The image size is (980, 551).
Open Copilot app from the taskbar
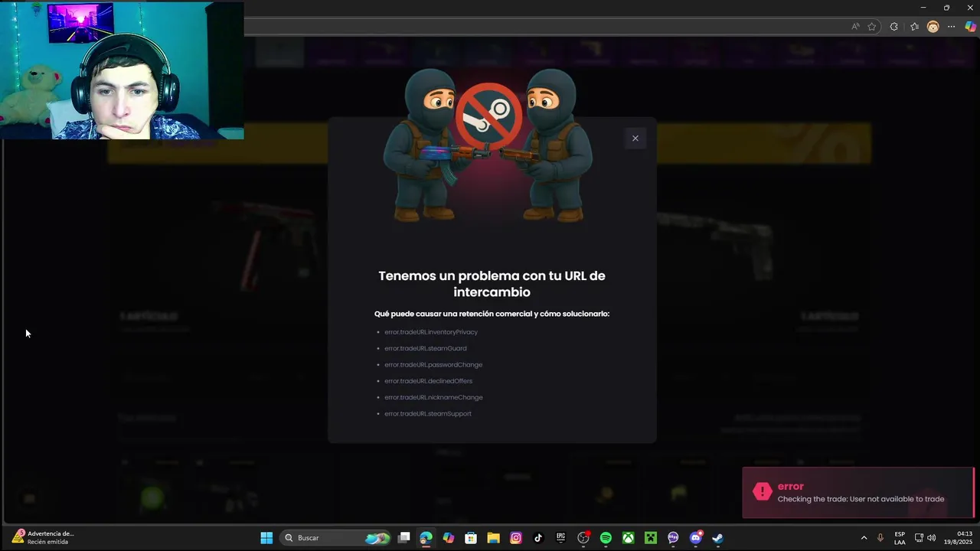(x=449, y=538)
